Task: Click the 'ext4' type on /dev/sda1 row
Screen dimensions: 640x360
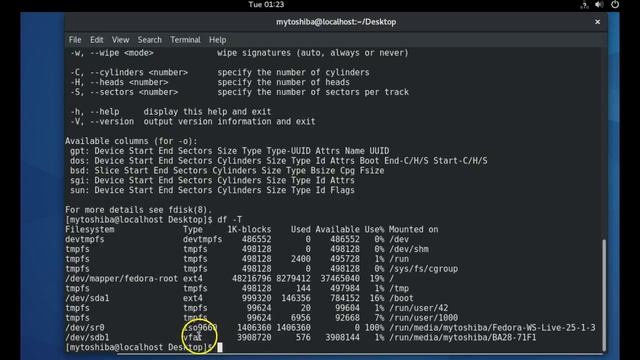Action: (193, 298)
